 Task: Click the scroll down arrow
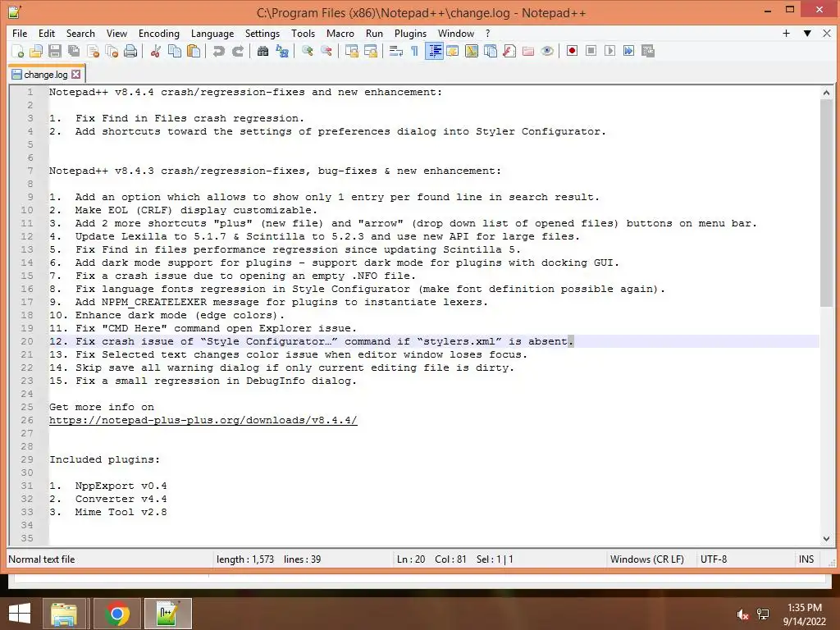(826, 538)
